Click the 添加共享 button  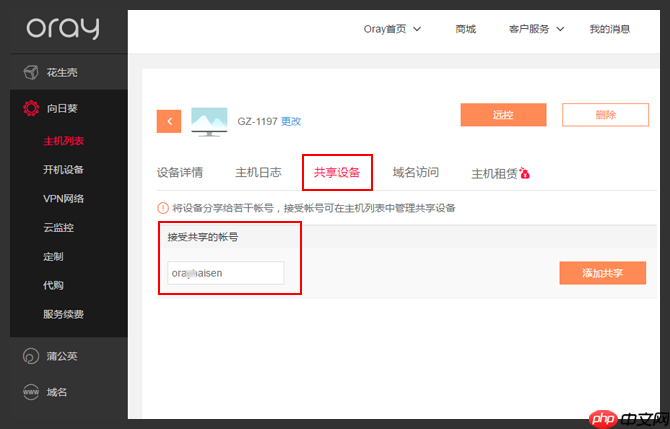tap(602, 273)
